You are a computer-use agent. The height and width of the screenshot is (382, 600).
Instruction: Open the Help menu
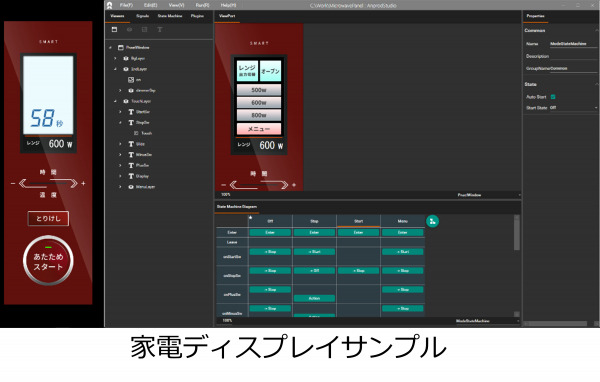pyautogui.click(x=228, y=5)
